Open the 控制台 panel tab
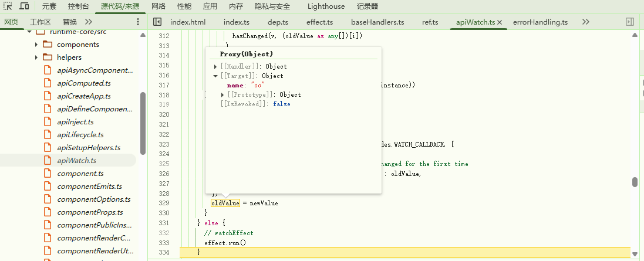 point(78,6)
